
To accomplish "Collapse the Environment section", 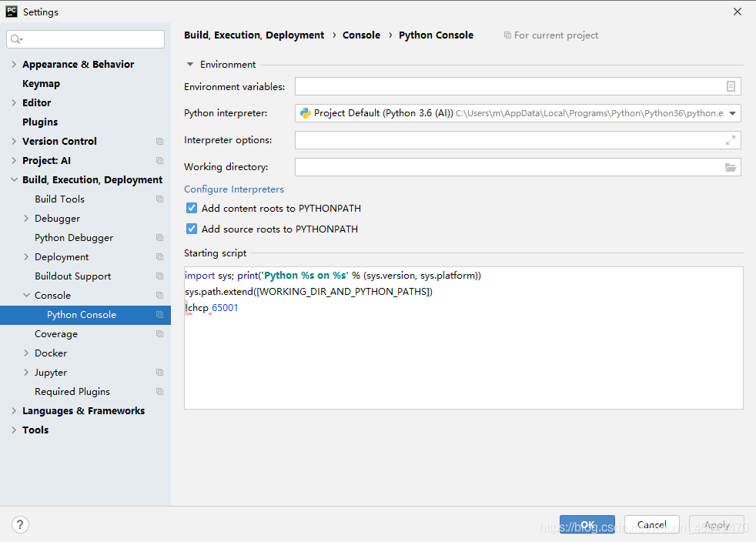I will point(190,64).
